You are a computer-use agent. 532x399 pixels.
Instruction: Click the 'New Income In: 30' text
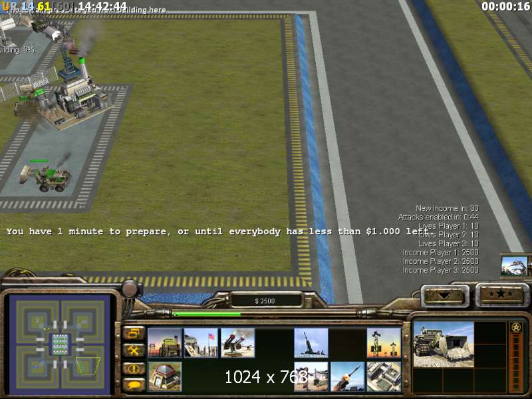447,208
